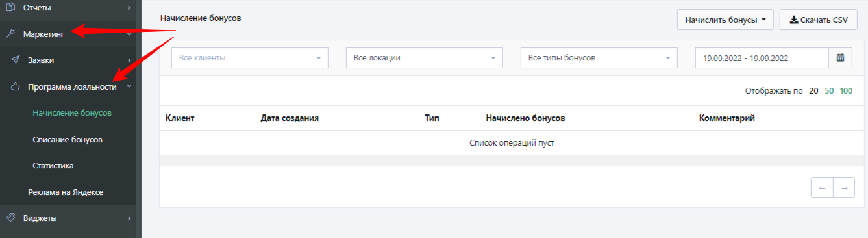Open the Все типы бонусов dropdown
Viewport: 868px width, 238px height.
(x=599, y=58)
